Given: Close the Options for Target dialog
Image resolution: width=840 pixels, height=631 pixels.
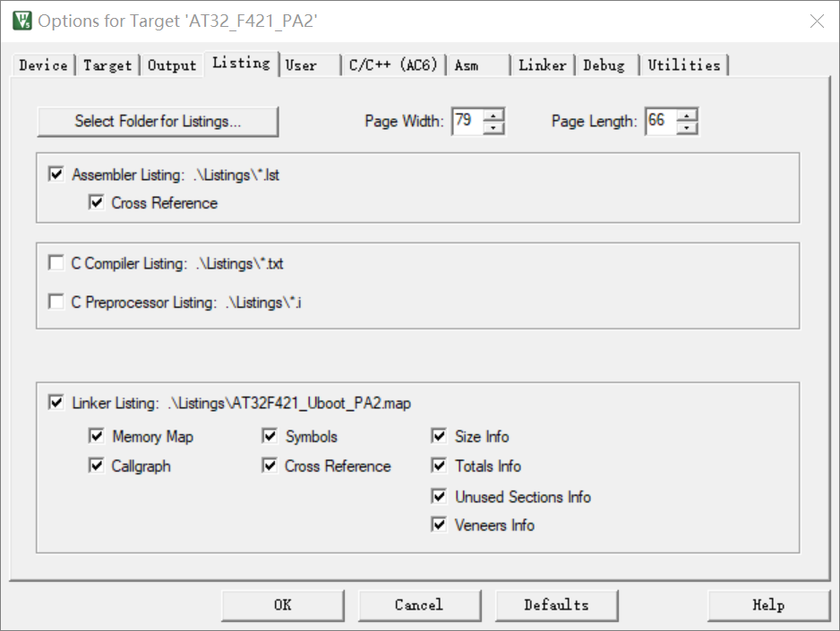Looking at the screenshot, I should point(817,21).
